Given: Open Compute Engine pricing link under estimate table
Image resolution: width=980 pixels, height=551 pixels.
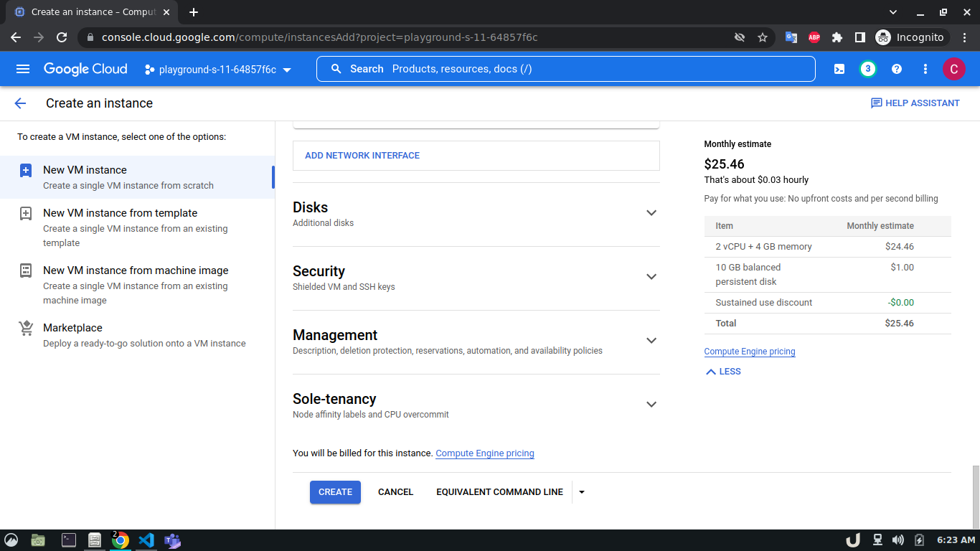Looking at the screenshot, I should tap(750, 352).
